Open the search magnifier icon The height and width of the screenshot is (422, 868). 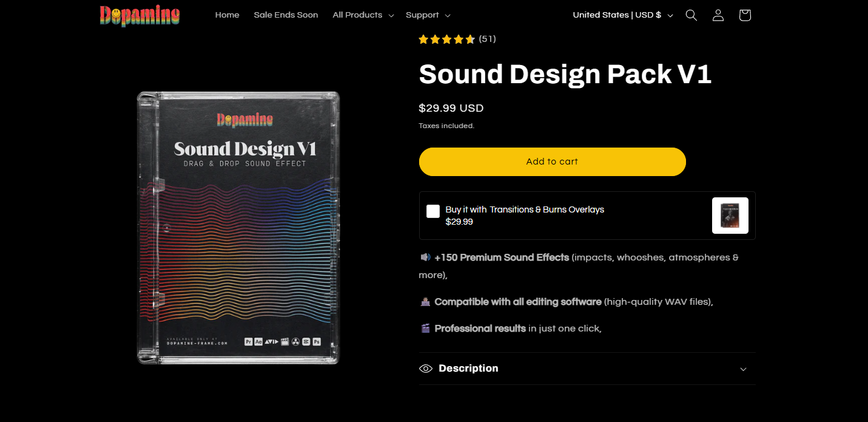[691, 15]
